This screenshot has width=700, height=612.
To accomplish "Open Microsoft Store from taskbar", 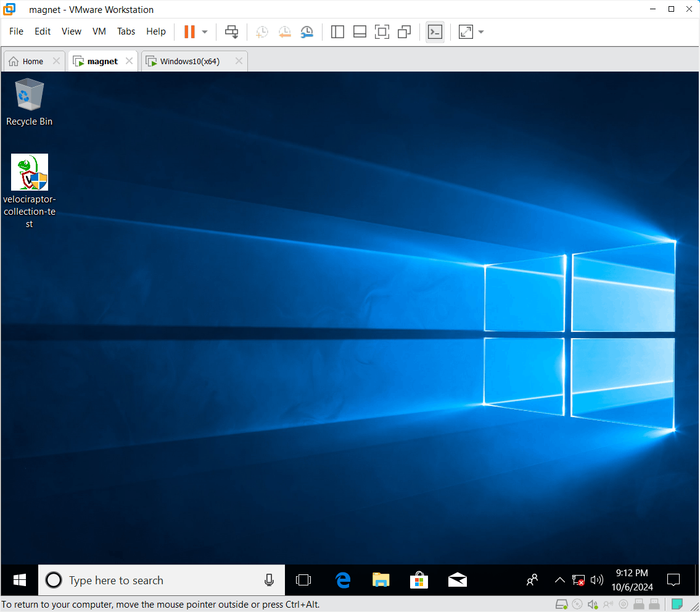I will pyautogui.click(x=419, y=581).
